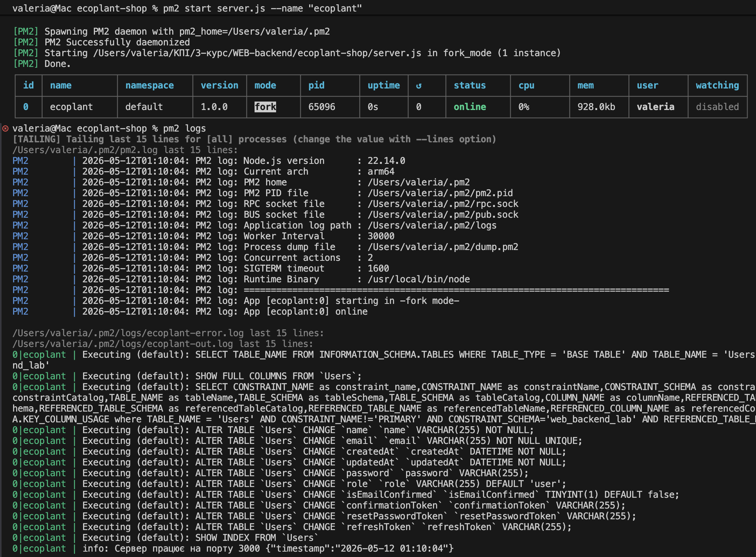
Task: Click the 'arm64' architecture value
Action: click(381, 172)
